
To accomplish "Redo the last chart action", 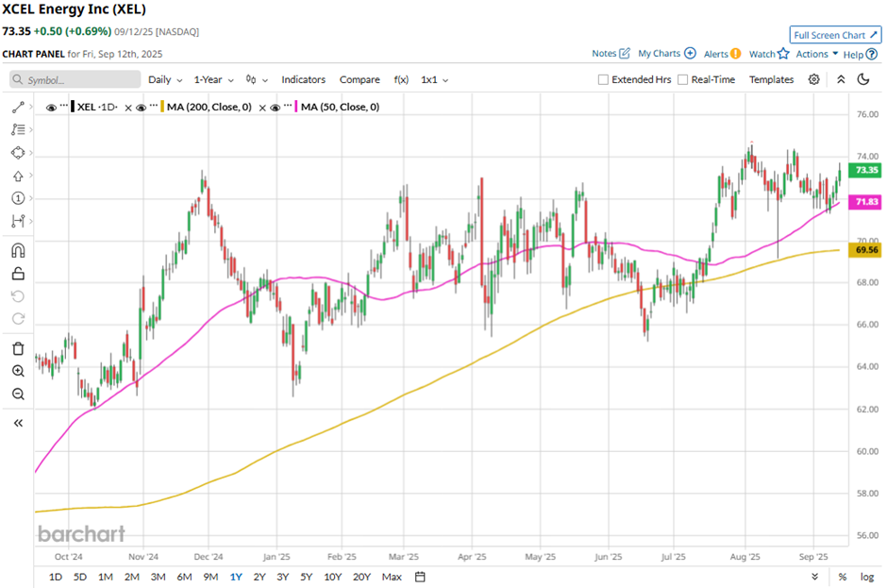I will point(18,319).
